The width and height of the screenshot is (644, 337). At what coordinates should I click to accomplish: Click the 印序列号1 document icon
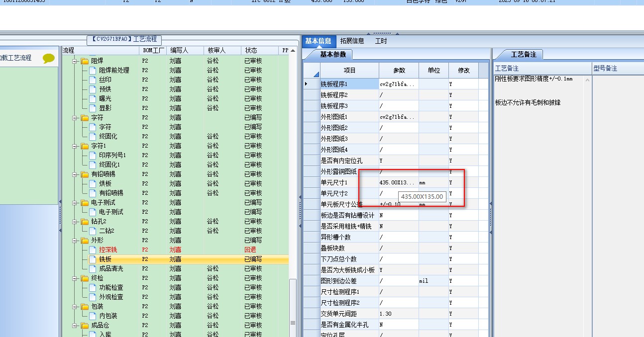tap(93, 156)
